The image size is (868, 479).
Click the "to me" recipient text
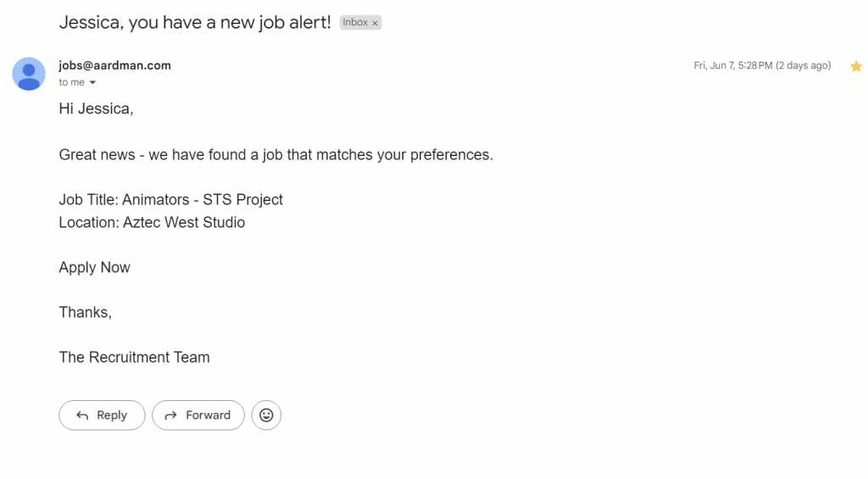[x=71, y=82]
